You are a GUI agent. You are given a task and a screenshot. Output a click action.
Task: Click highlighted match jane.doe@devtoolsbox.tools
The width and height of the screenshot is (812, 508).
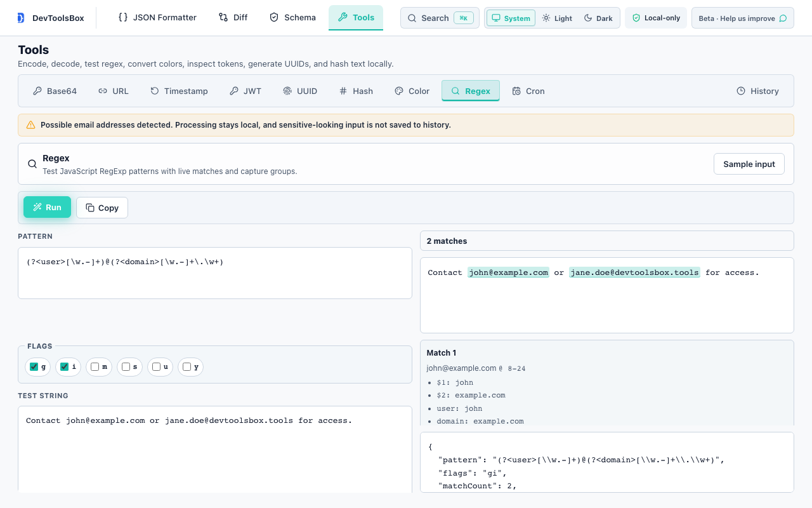point(634,272)
